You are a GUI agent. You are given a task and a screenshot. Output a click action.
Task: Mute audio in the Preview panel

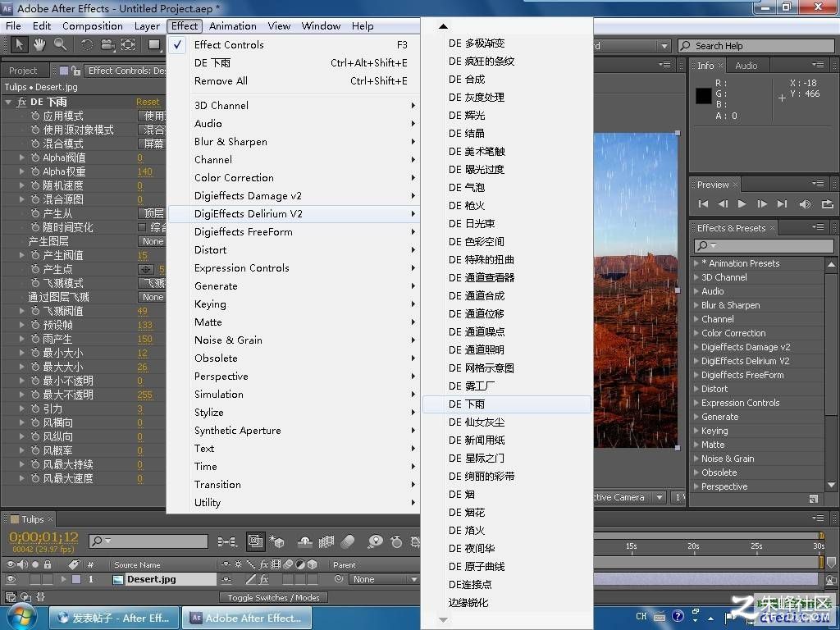pyautogui.click(x=805, y=203)
